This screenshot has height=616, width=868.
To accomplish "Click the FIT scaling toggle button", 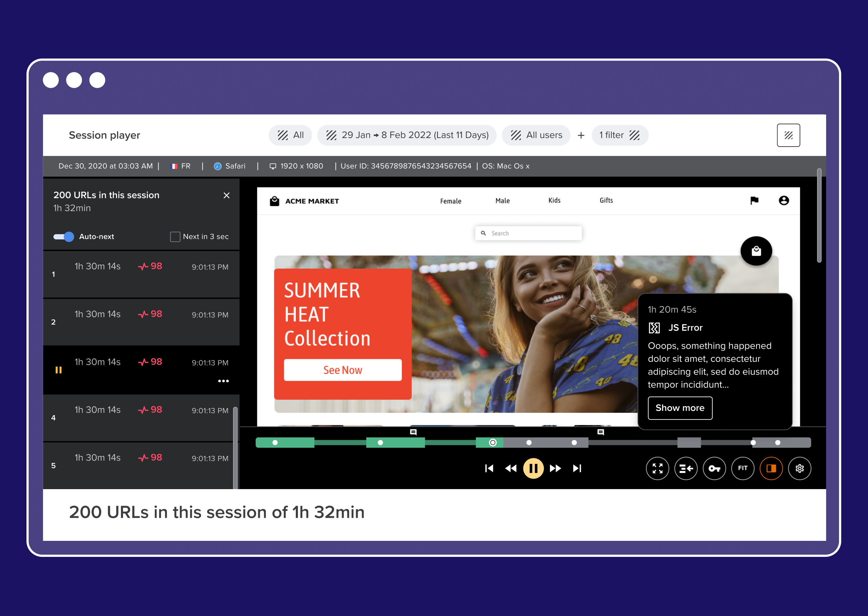I will pos(742,468).
